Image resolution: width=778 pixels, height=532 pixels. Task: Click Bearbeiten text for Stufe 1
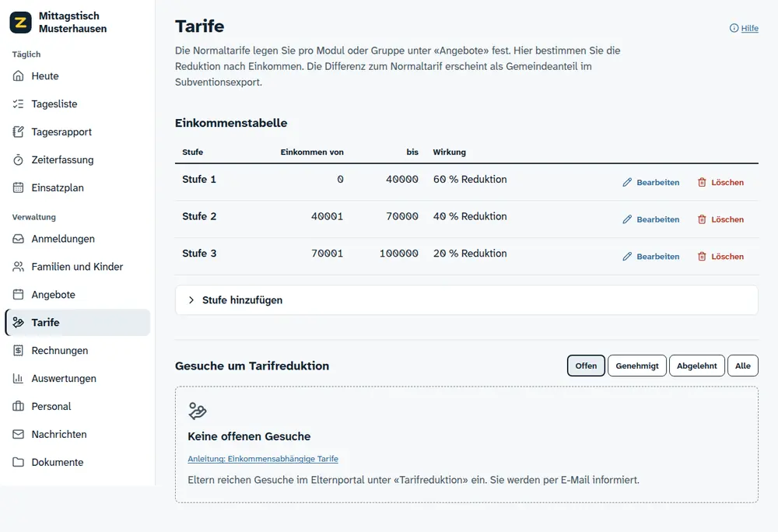658,183
